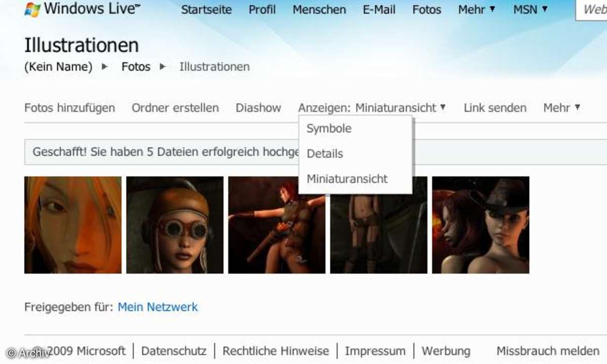Click Ordner erstellen in the toolbar
Image resolution: width=607 pixels, height=364 pixels.
tap(175, 108)
